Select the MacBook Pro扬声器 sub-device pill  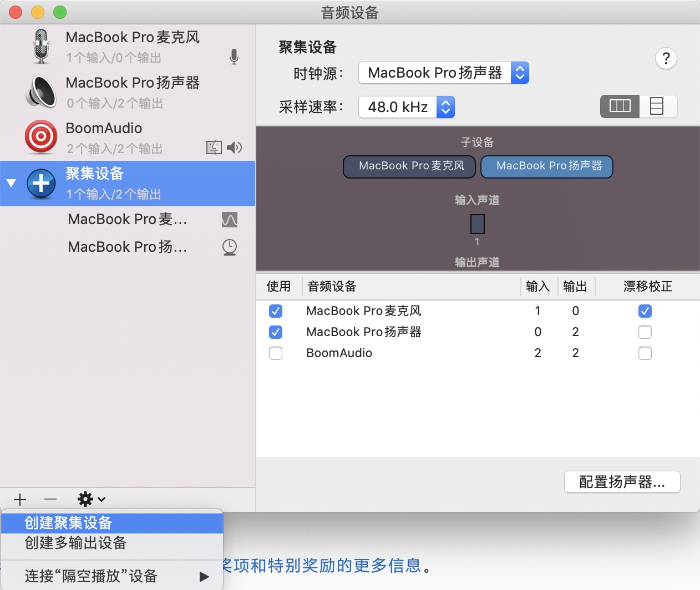click(547, 166)
